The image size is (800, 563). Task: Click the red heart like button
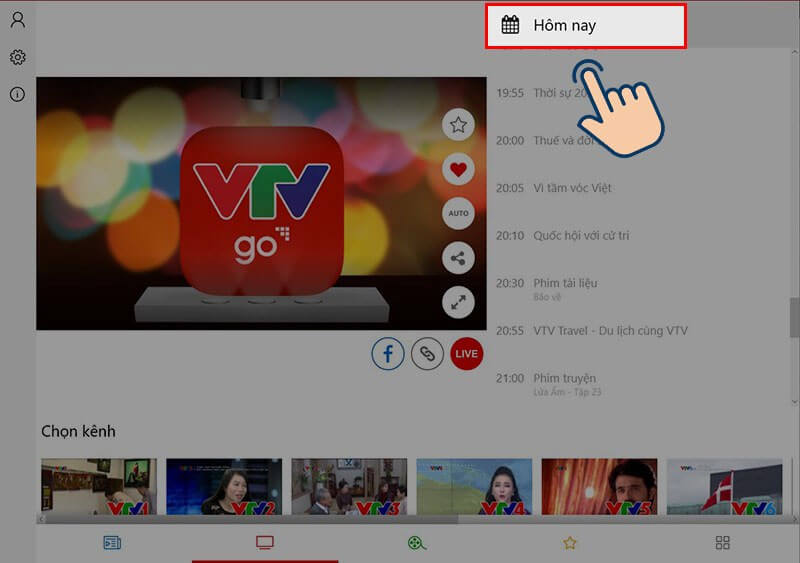coord(458,169)
